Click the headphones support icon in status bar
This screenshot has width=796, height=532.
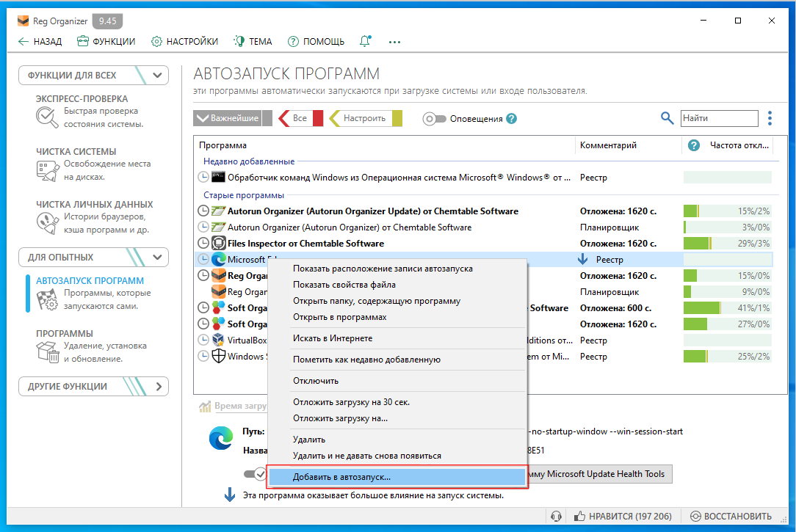click(557, 516)
